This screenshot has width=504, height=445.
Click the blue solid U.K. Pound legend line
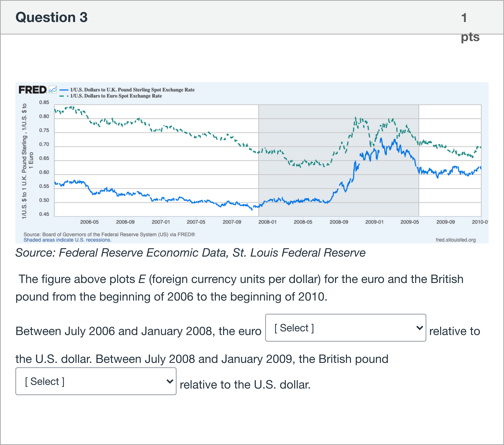[64, 90]
